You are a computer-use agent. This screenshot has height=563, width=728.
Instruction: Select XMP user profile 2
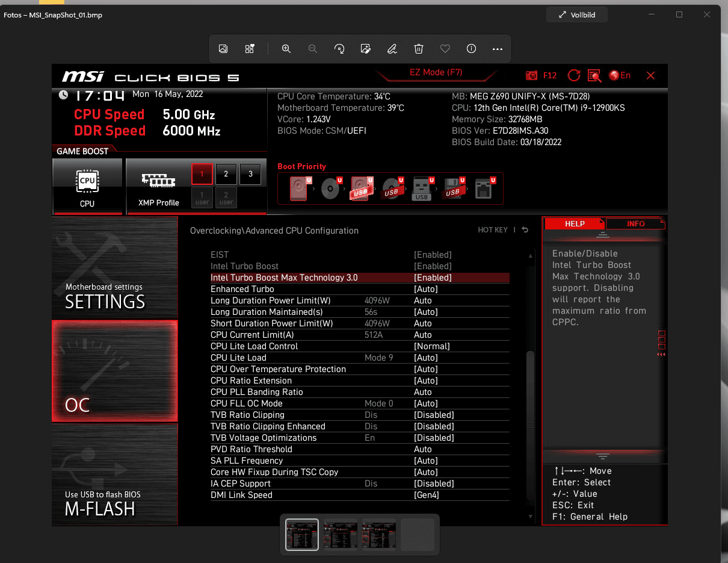(x=226, y=198)
